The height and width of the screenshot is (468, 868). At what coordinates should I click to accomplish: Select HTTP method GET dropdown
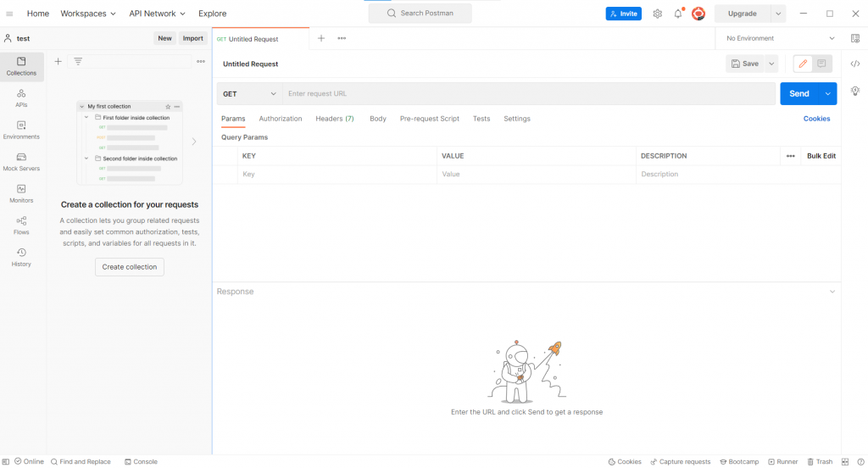tap(250, 93)
